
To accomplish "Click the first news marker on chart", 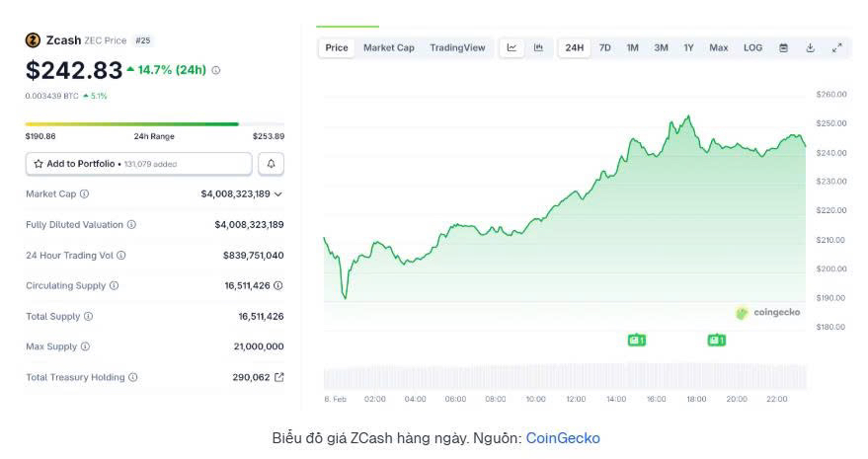I will tap(637, 340).
